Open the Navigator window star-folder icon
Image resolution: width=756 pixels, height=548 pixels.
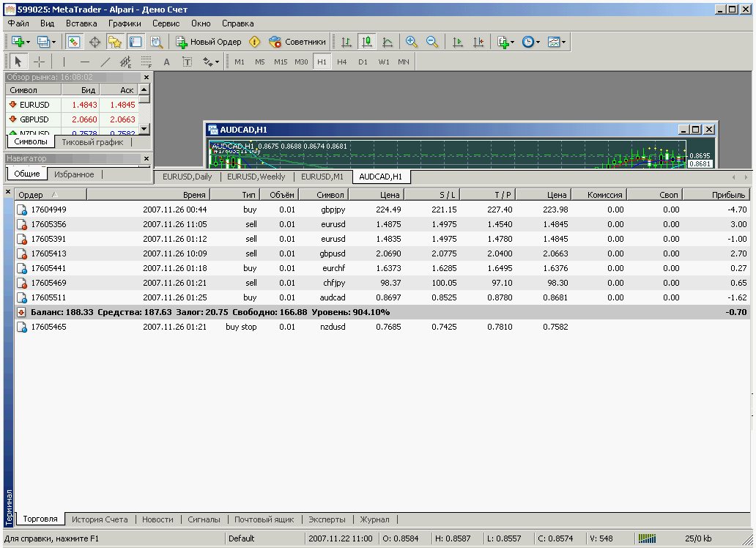point(114,42)
